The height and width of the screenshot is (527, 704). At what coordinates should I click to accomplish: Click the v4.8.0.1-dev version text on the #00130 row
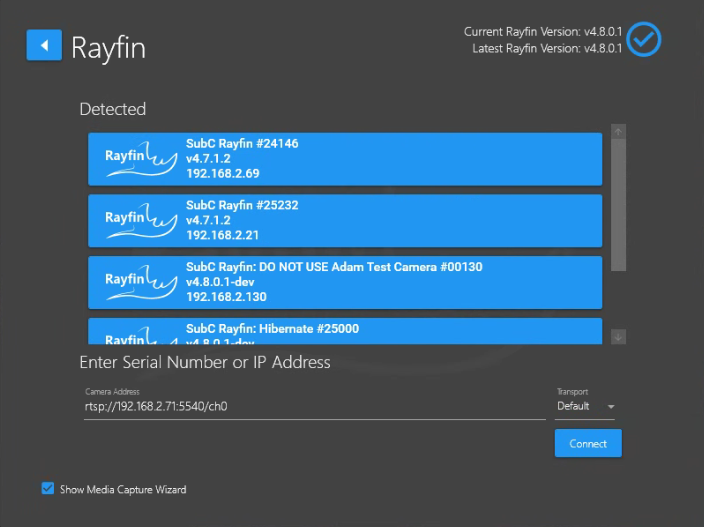click(220, 282)
